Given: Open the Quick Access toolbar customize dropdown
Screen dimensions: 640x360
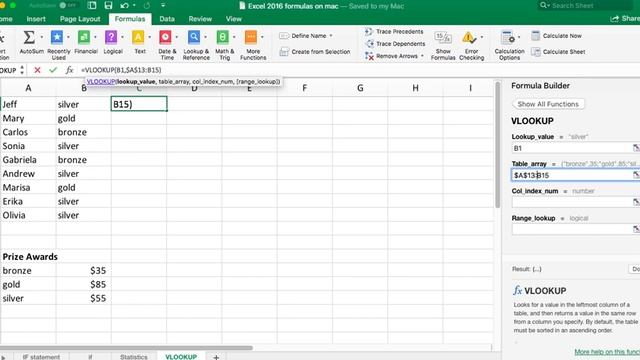Looking at the screenshot, I should (163, 6).
